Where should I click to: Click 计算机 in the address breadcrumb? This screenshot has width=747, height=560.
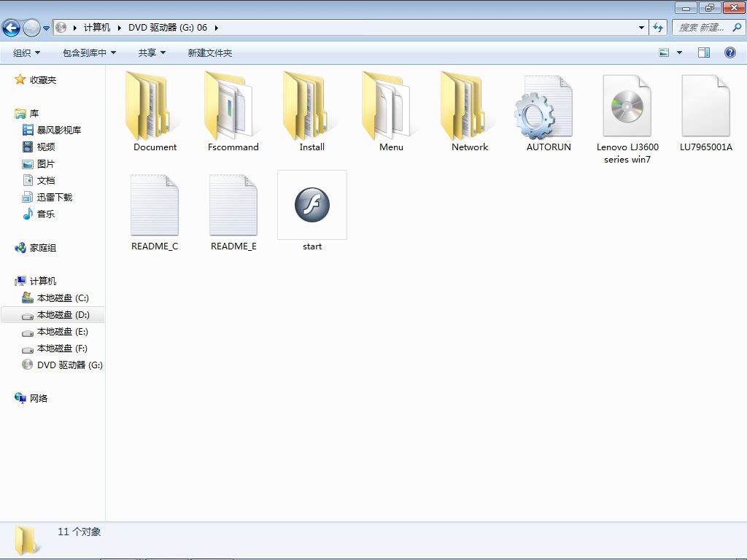[97, 28]
